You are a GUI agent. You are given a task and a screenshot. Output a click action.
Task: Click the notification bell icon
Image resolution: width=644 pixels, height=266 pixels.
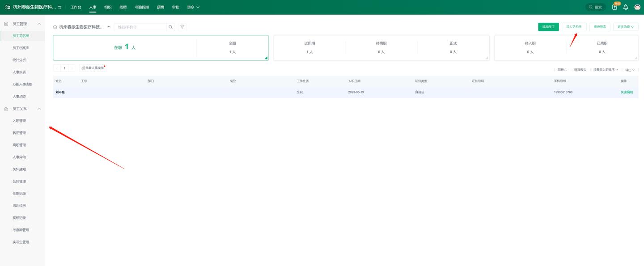click(x=626, y=7)
